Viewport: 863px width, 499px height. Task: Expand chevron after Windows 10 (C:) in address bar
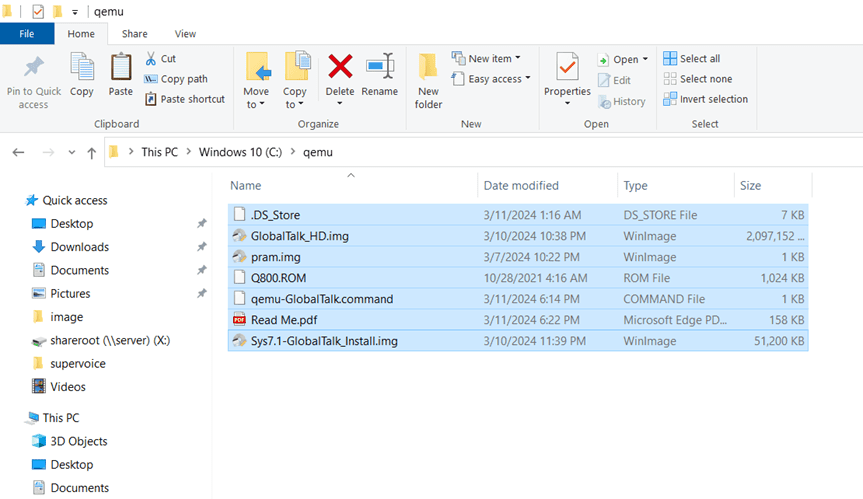(x=292, y=152)
